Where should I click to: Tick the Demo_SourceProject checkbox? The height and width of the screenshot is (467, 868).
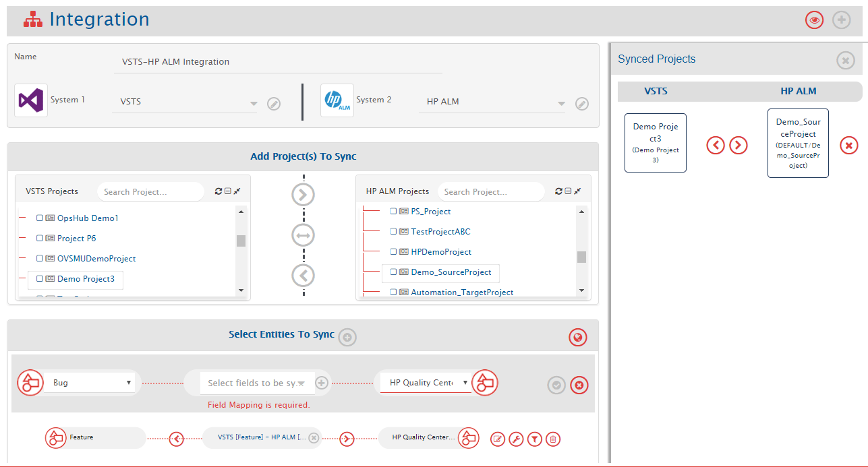tap(393, 272)
